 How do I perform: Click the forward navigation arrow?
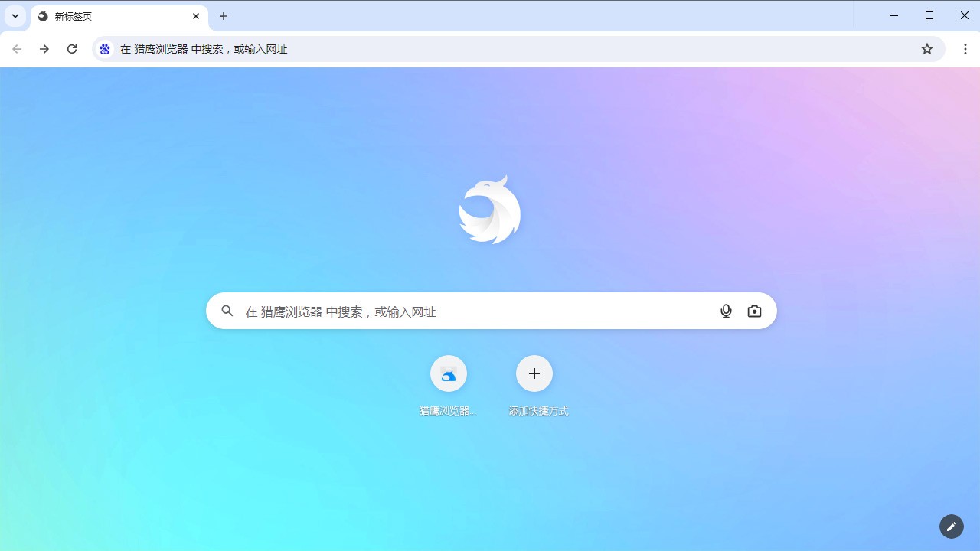pyautogui.click(x=44, y=48)
